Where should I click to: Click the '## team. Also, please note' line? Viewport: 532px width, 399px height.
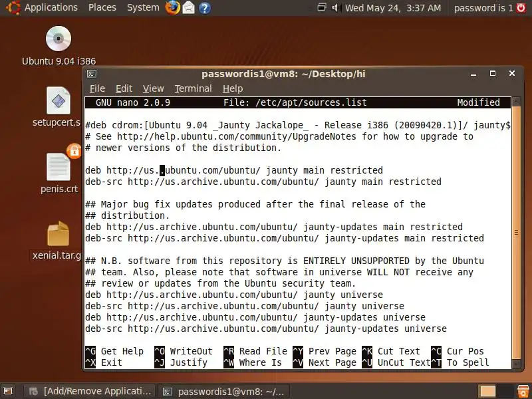pos(279,272)
